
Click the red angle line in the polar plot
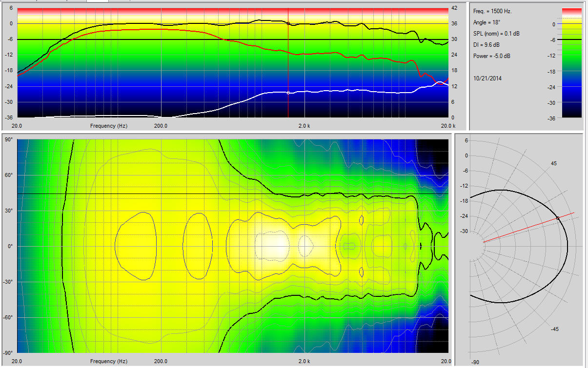coord(522,229)
